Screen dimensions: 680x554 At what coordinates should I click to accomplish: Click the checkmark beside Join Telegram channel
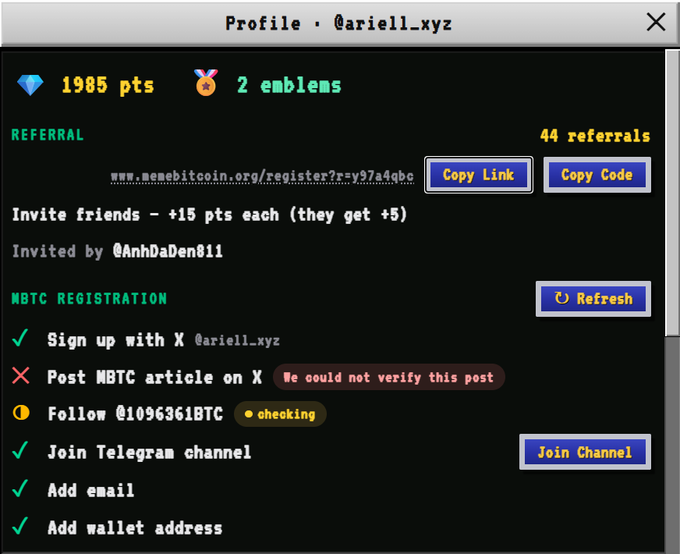point(20,450)
